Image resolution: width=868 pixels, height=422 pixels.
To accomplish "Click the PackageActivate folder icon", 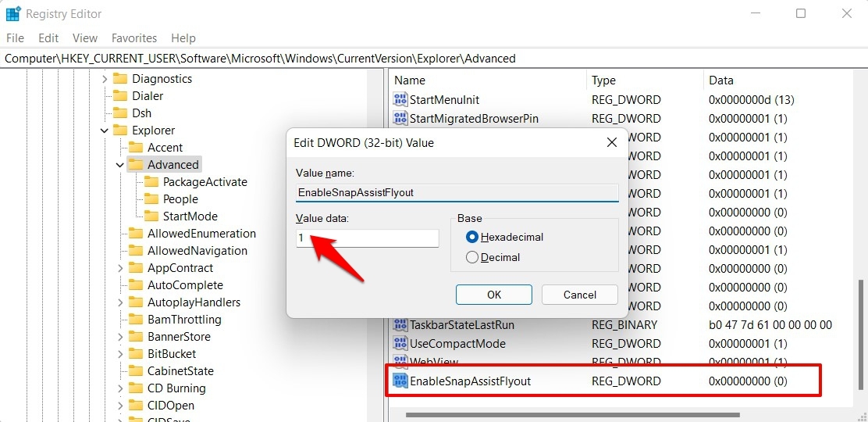I will (x=151, y=182).
